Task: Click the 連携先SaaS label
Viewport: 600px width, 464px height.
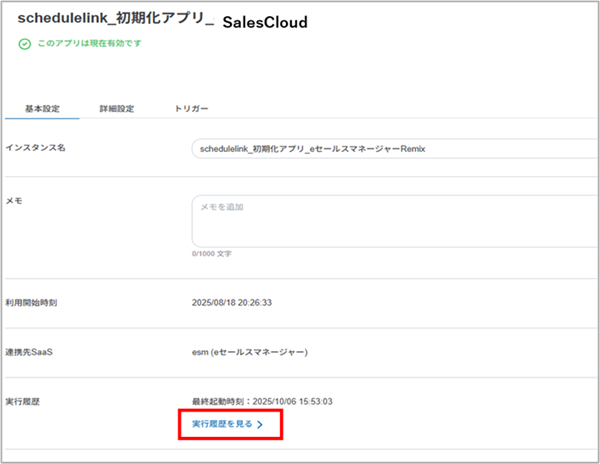Action: click(32, 351)
